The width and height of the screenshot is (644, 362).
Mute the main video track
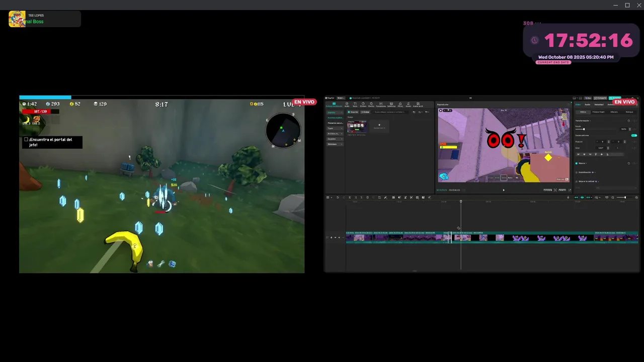[x=339, y=237]
